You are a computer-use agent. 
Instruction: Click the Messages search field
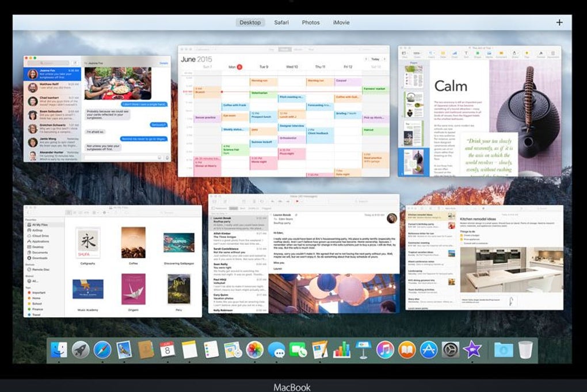point(48,63)
